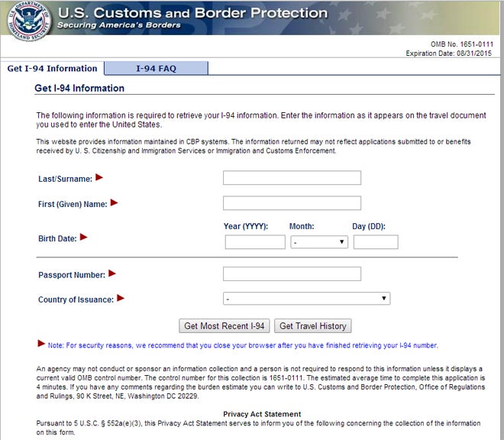Click the 'Get I-94 Information' section heading
Viewport: 504px width, 440px height.
[x=79, y=88]
